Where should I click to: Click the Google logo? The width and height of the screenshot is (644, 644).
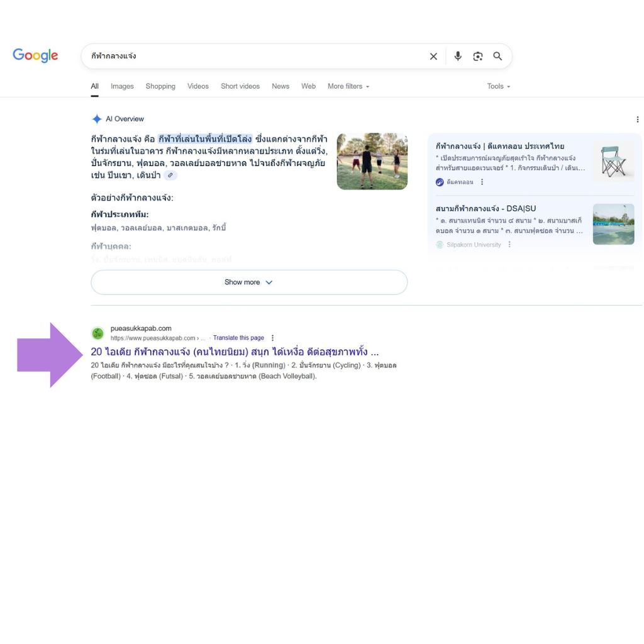pyautogui.click(x=35, y=55)
